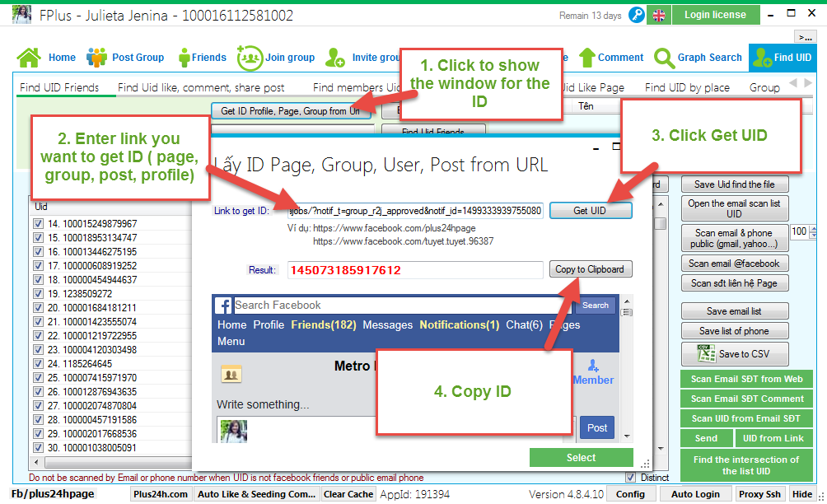Click the Clear Cache button
827x504 pixels.
(348, 494)
